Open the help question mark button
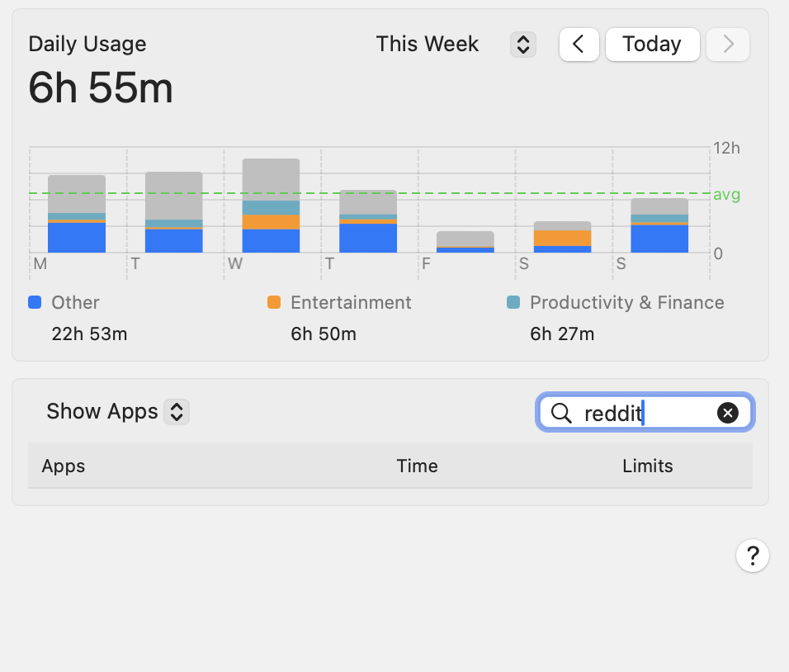 click(752, 556)
